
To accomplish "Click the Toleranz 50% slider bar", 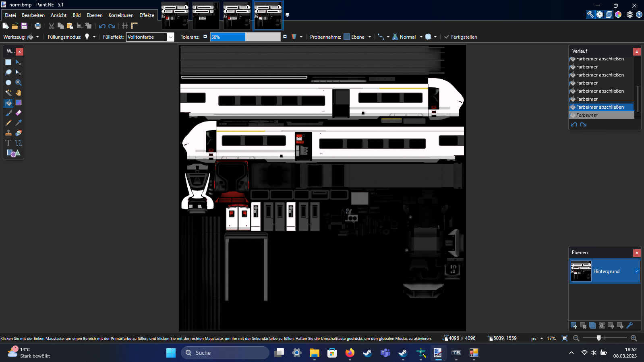I will [x=245, y=37].
